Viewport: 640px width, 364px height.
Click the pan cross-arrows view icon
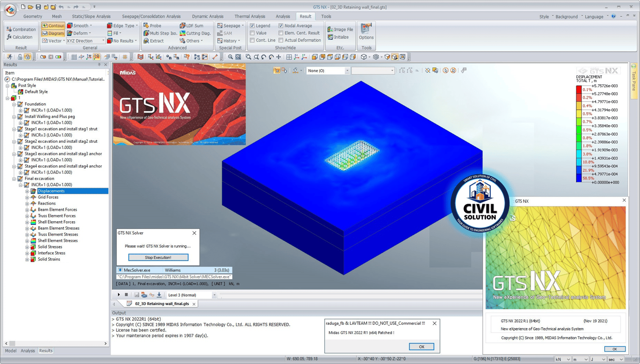[279, 57]
